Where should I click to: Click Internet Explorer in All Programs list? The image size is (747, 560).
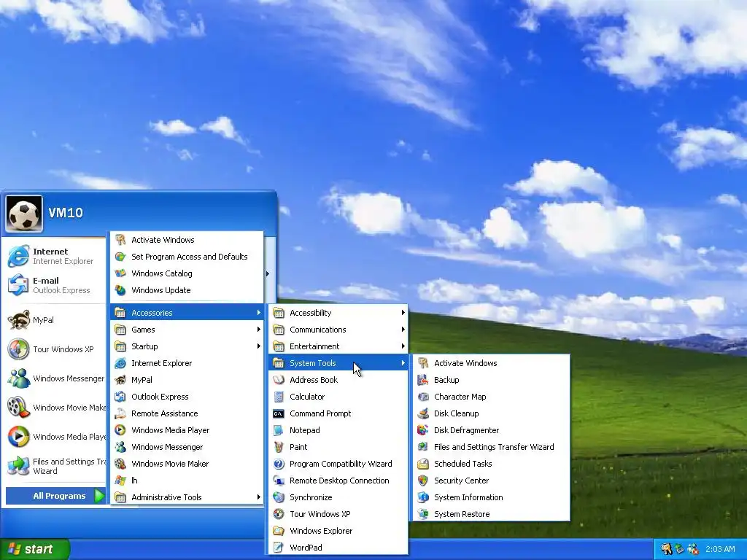pyautogui.click(x=187, y=363)
